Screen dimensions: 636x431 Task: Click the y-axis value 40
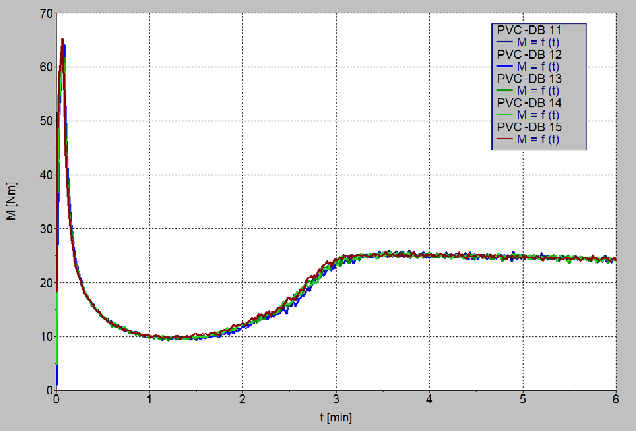[x=47, y=175]
